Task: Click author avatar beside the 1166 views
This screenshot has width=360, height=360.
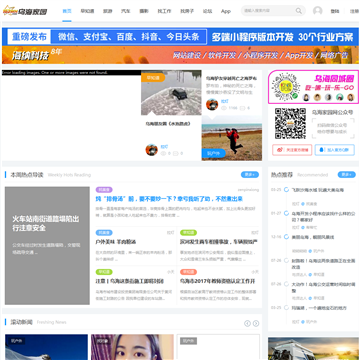Action: point(212,104)
